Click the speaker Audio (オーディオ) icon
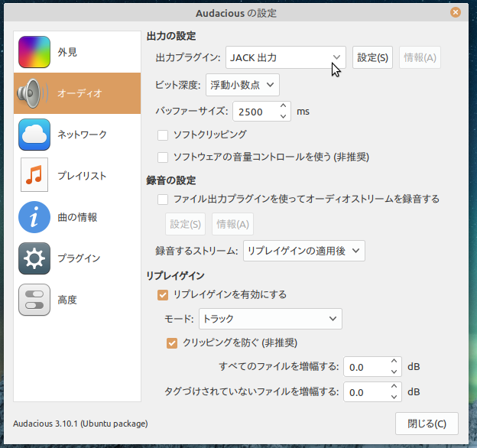The image size is (477, 448). click(33, 93)
